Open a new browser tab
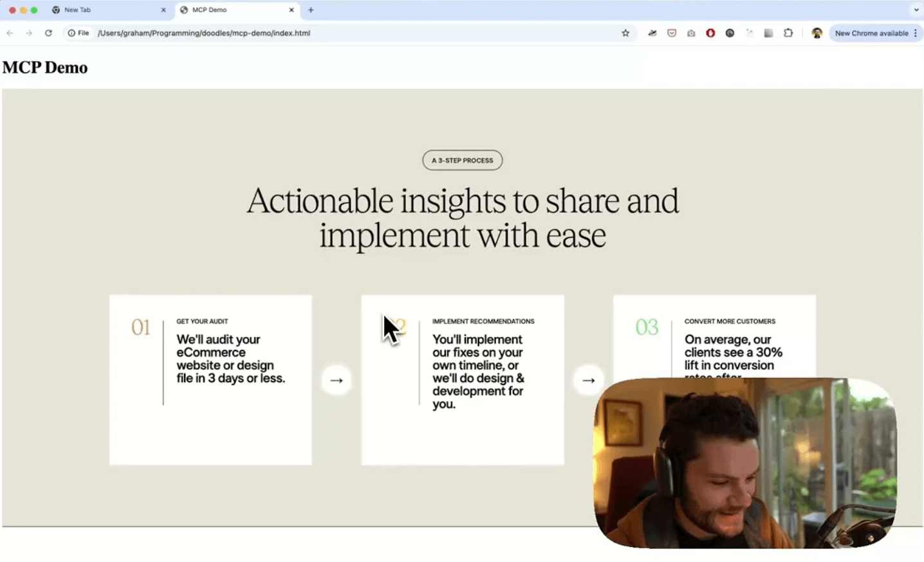924x562 pixels. 311,10
